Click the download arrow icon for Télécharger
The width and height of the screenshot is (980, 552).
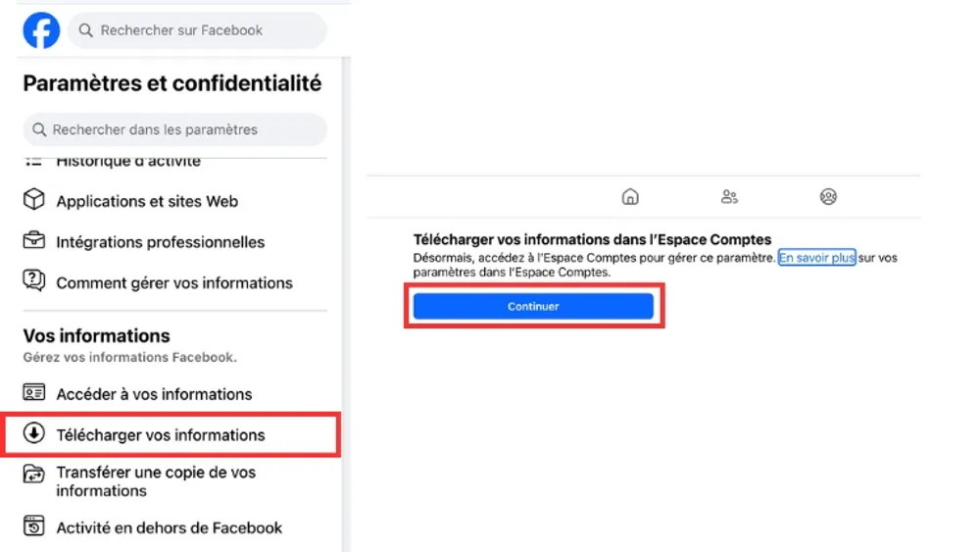pos(34,433)
